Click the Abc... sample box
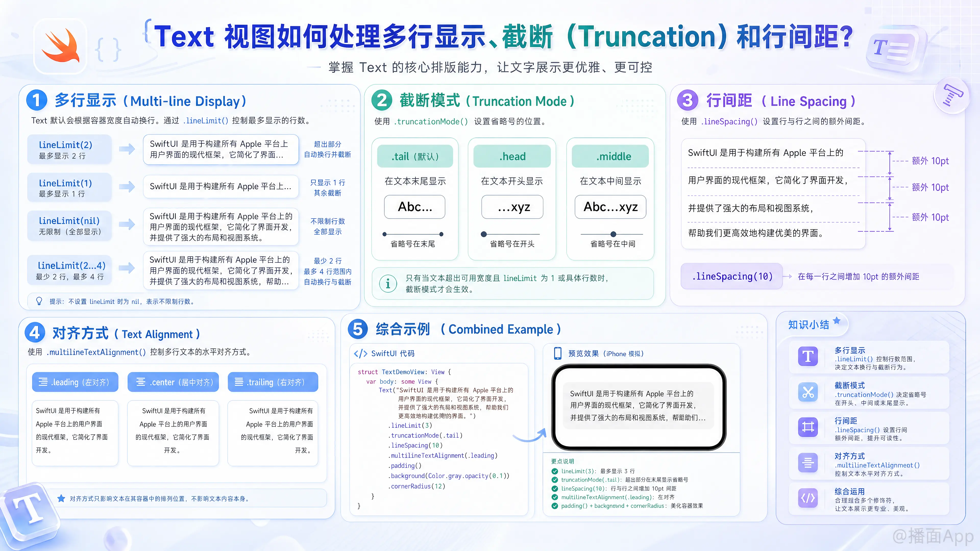The height and width of the screenshot is (551, 980). tap(415, 207)
